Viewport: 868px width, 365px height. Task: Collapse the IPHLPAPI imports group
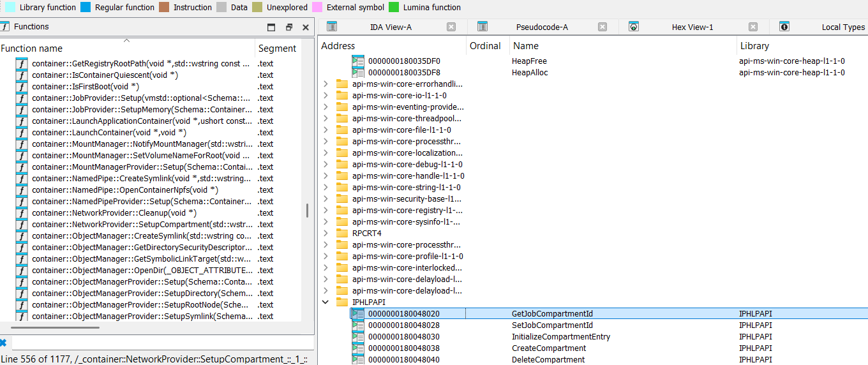pyautogui.click(x=326, y=302)
